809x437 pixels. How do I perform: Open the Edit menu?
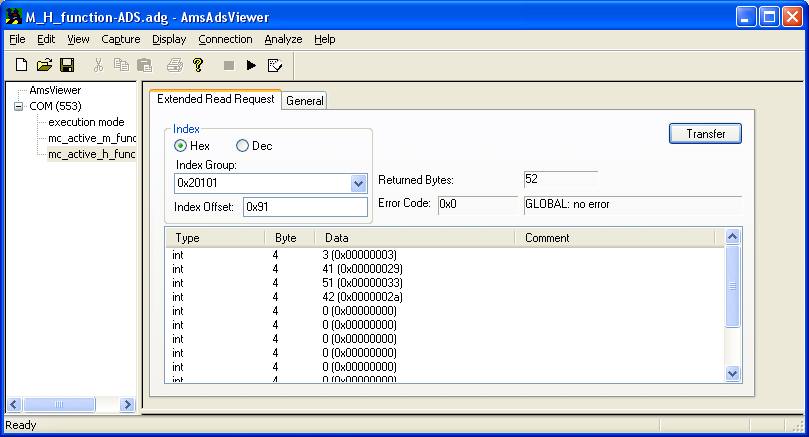tap(46, 39)
